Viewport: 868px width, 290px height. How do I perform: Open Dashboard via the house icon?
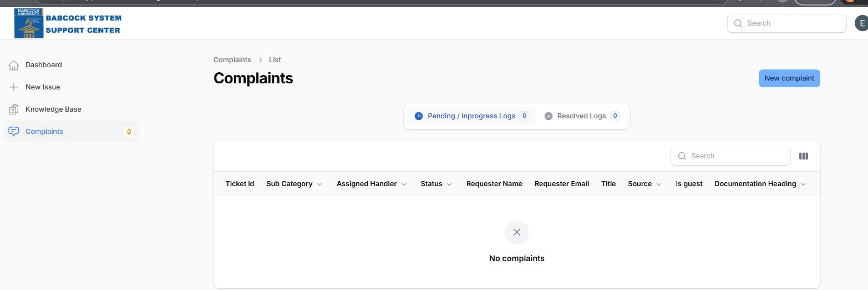click(14, 65)
